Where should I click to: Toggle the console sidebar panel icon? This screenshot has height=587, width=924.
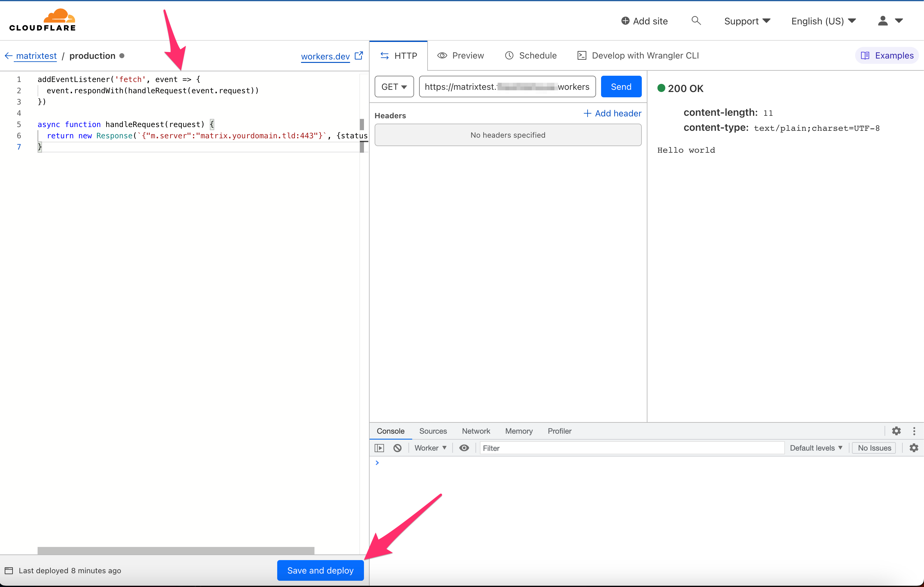(x=379, y=448)
